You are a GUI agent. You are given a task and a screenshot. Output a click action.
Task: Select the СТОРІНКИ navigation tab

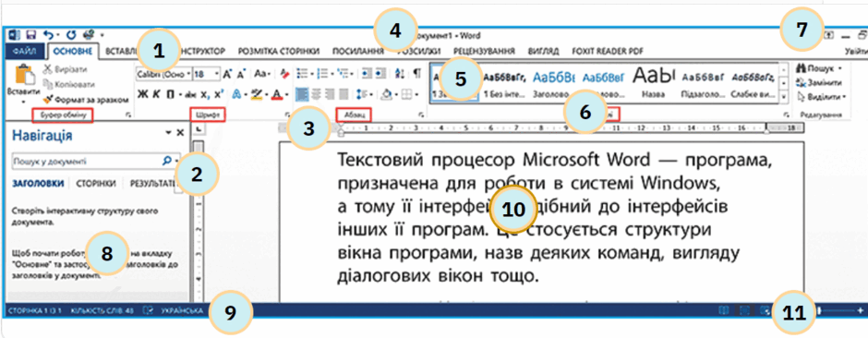coord(96,183)
